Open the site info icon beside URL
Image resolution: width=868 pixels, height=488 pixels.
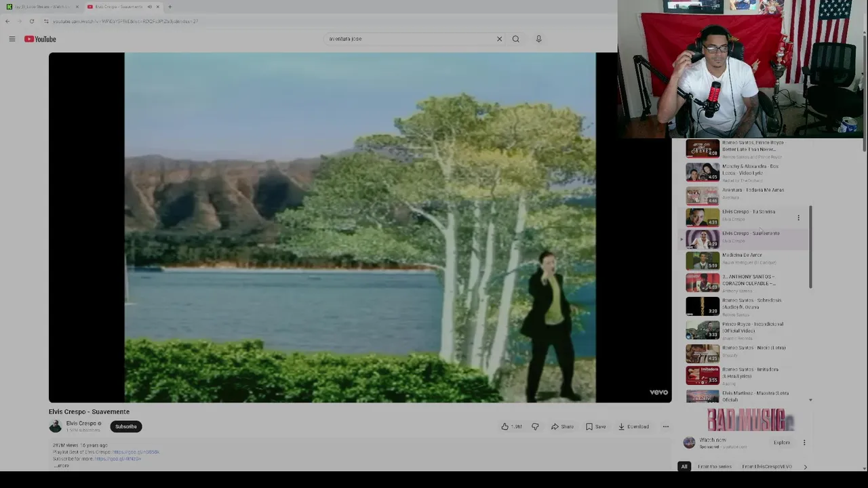click(x=46, y=21)
